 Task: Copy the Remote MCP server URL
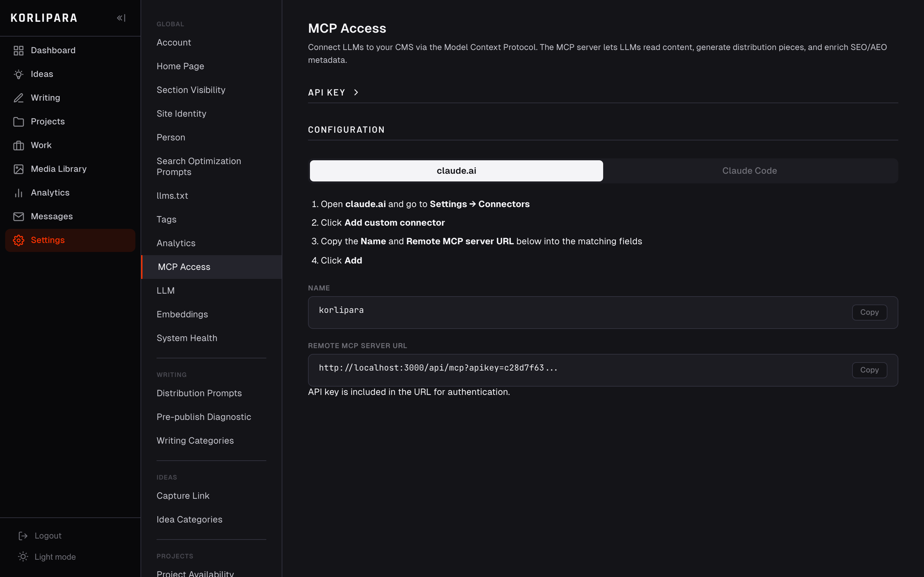tap(869, 370)
